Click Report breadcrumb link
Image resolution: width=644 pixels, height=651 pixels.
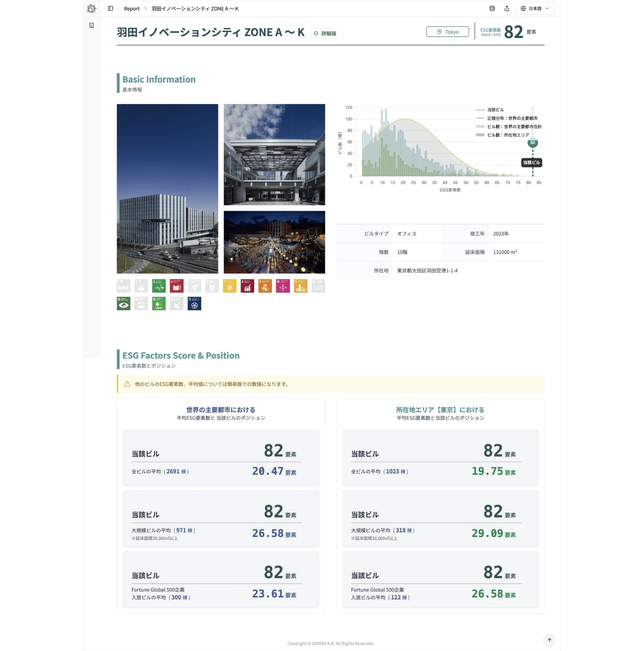[131, 9]
